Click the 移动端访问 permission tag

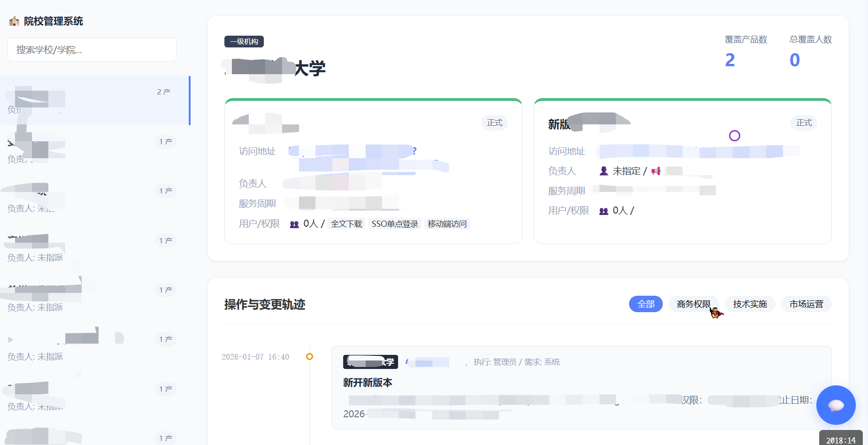coord(447,224)
